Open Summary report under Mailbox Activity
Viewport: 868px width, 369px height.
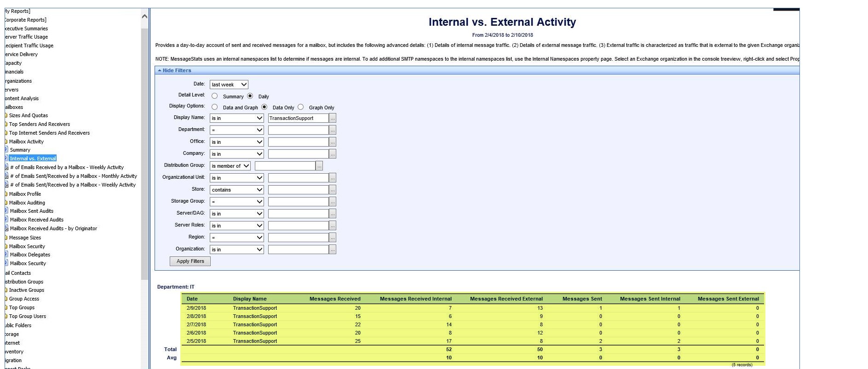20,150
